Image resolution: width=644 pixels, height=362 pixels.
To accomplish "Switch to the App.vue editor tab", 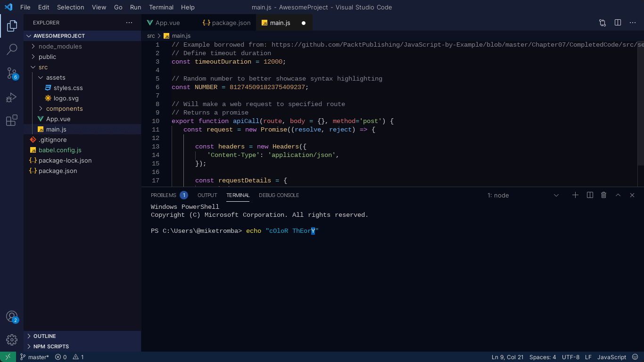I will pyautogui.click(x=169, y=23).
